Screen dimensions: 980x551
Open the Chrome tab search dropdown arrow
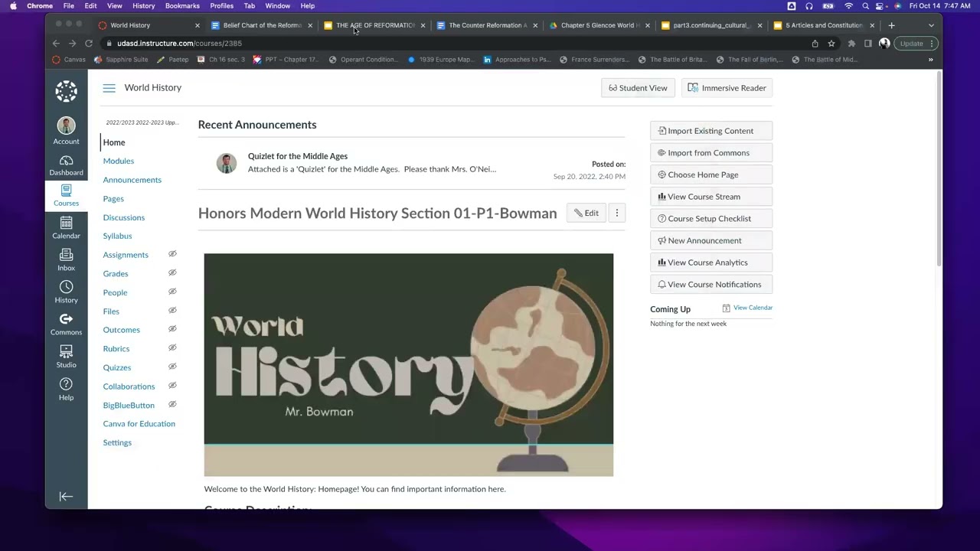click(x=931, y=25)
